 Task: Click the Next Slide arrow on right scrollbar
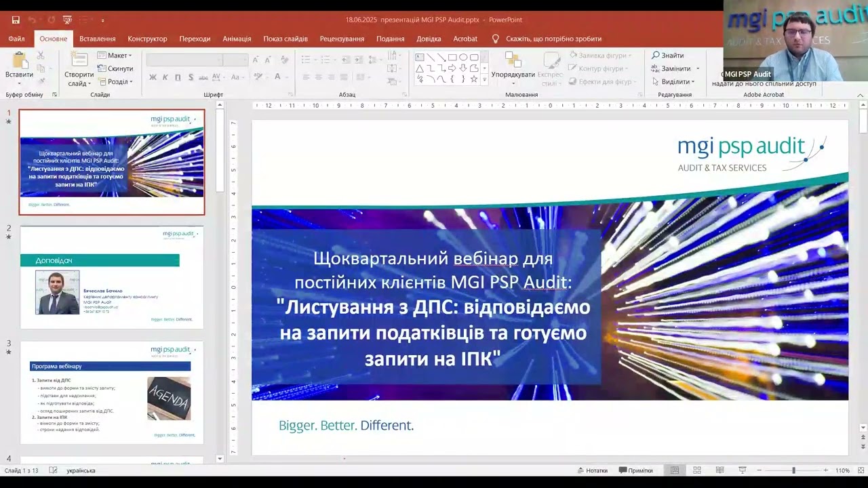(x=863, y=447)
